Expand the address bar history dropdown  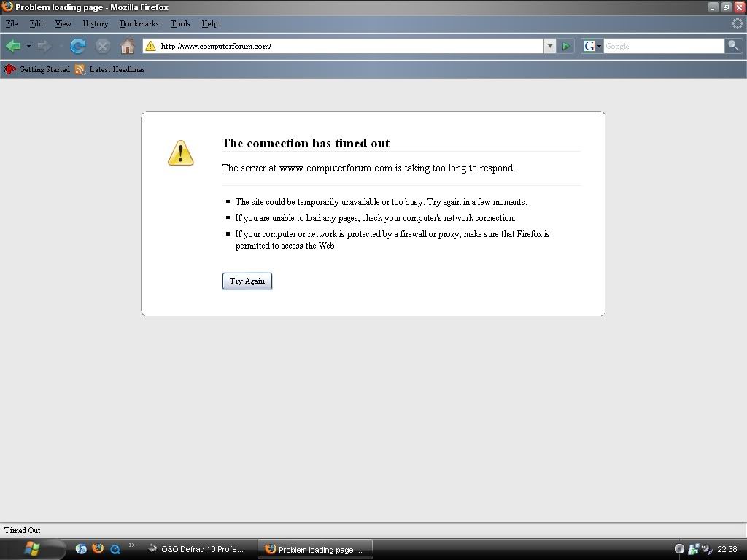click(x=550, y=46)
